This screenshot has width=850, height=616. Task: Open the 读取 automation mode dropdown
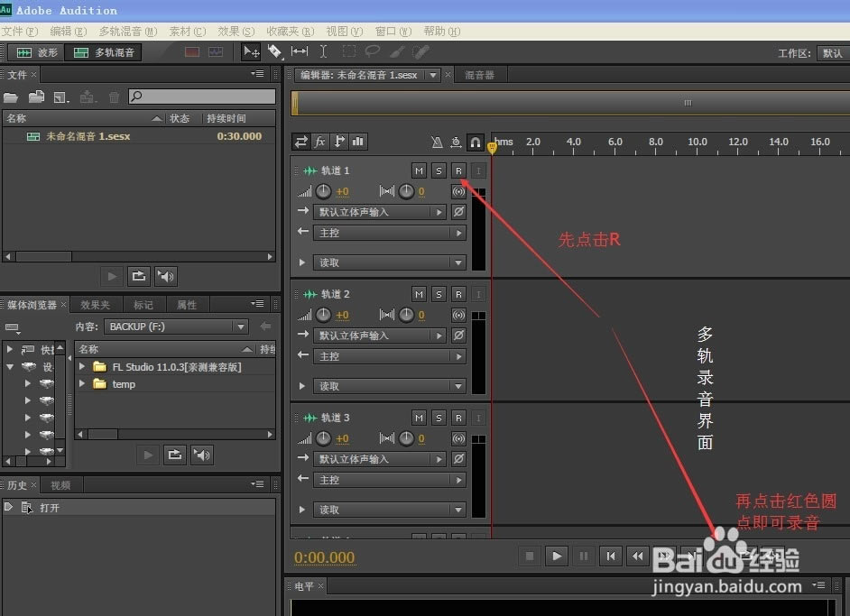[x=389, y=262]
